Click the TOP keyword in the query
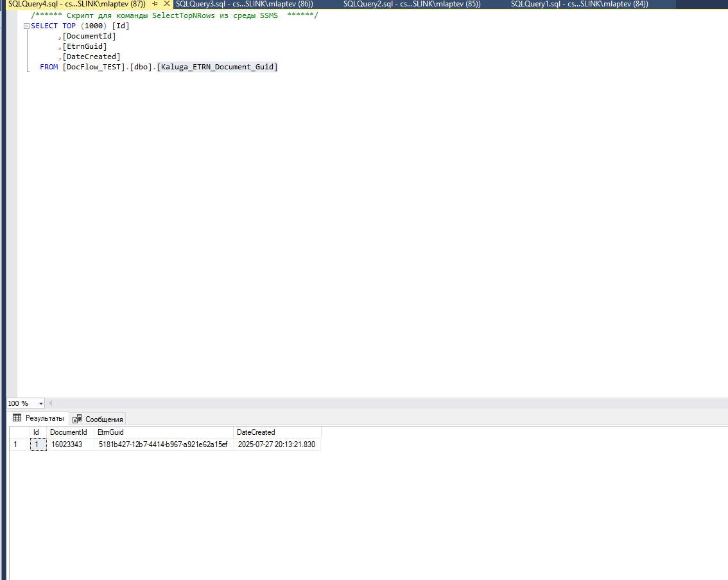 click(x=69, y=26)
